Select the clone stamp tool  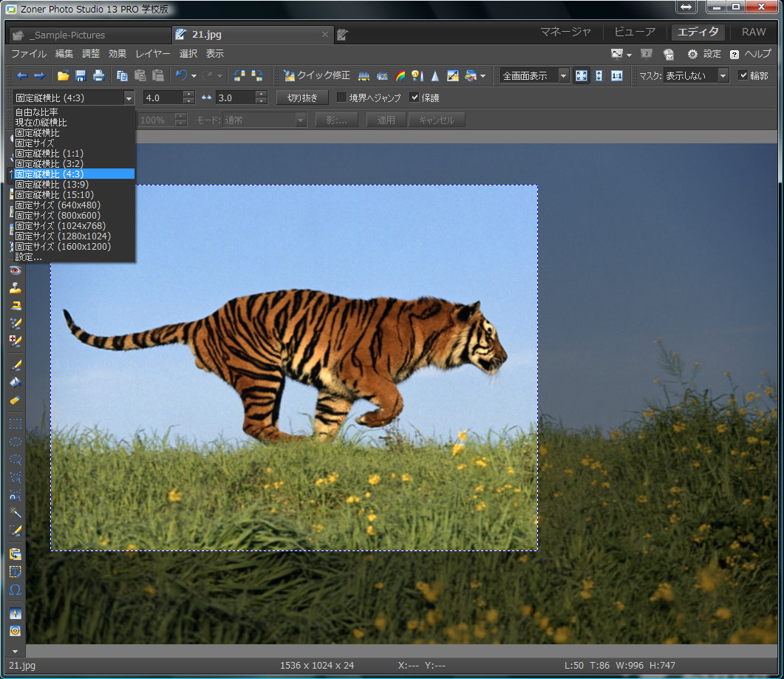pyautogui.click(x=15, y=288)
